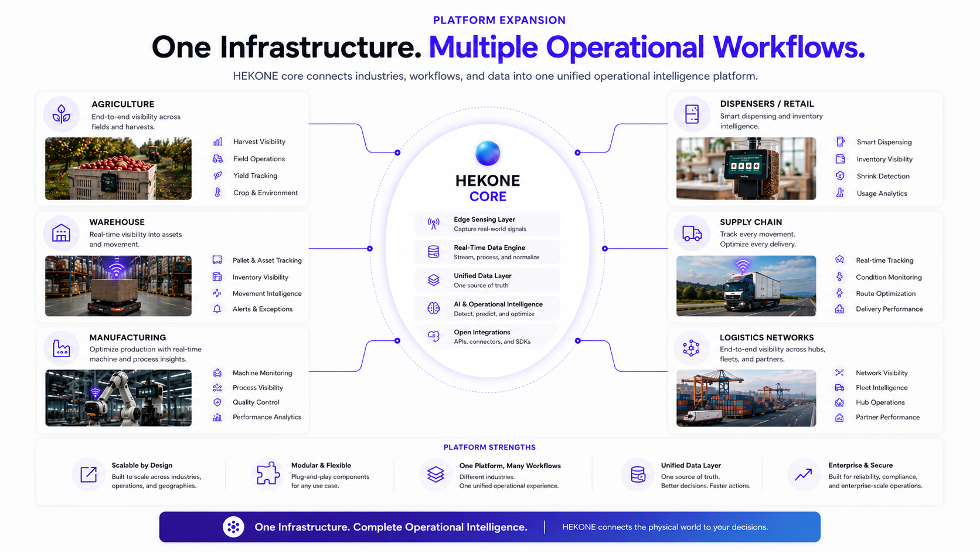The height and width of the screenshot is (552, 980).
Task: Click the Yield Tracking label
Action: 255,175
